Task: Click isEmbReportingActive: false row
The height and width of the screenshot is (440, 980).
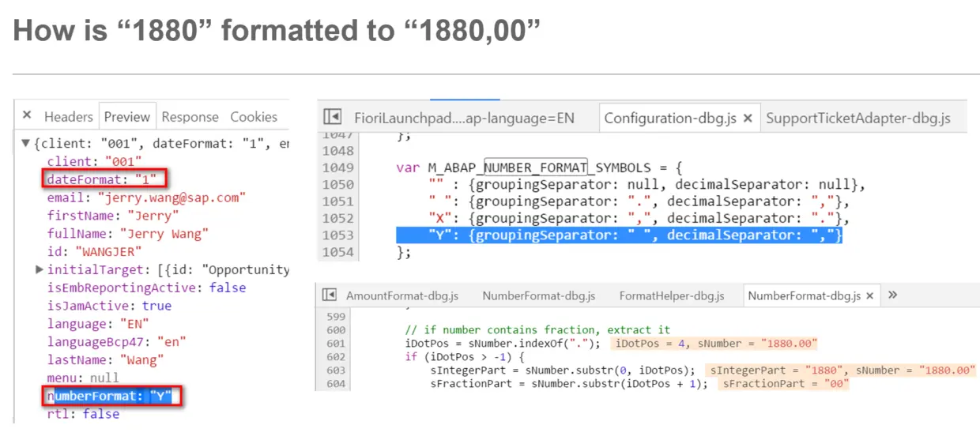Action: [146, 288]
